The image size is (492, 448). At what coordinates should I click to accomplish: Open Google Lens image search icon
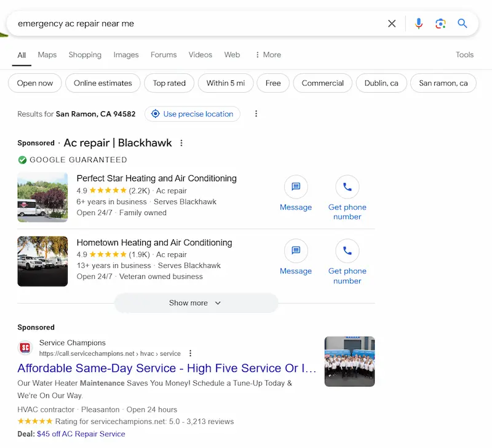[440, 24]
